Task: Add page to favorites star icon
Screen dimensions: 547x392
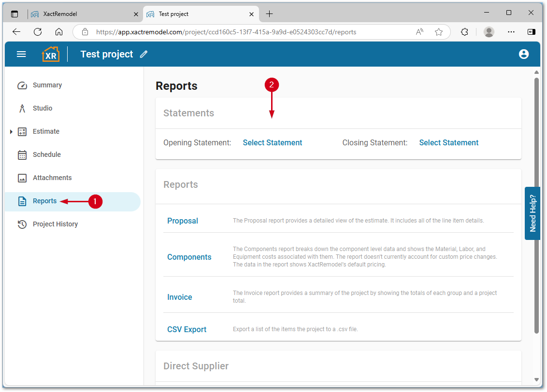Action: 438,32
